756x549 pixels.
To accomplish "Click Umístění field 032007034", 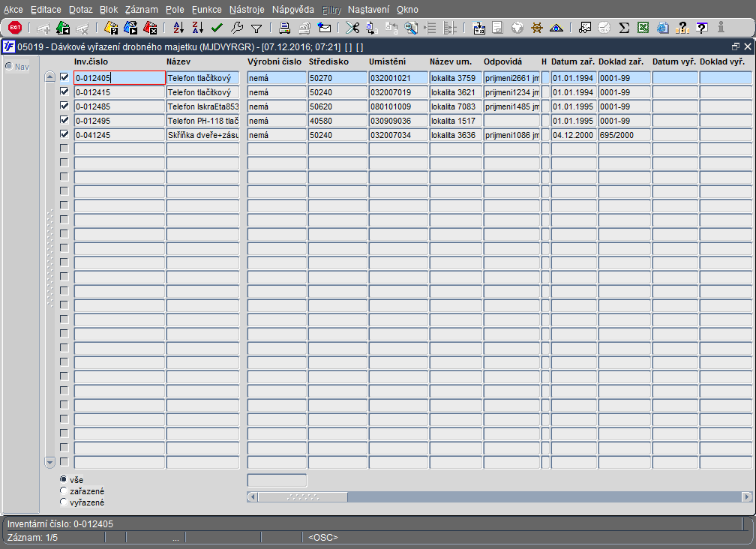I will (x=398, y=135).
